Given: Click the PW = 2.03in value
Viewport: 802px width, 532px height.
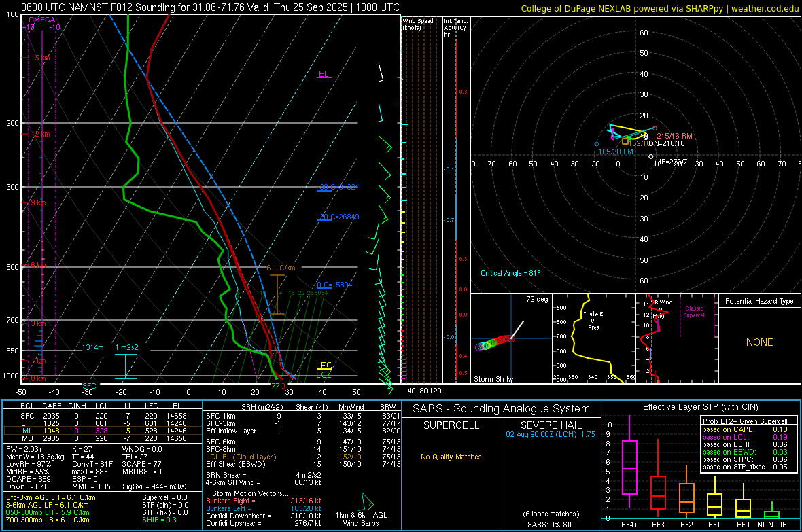Looking at the screenshot, I should coord(25,450).
